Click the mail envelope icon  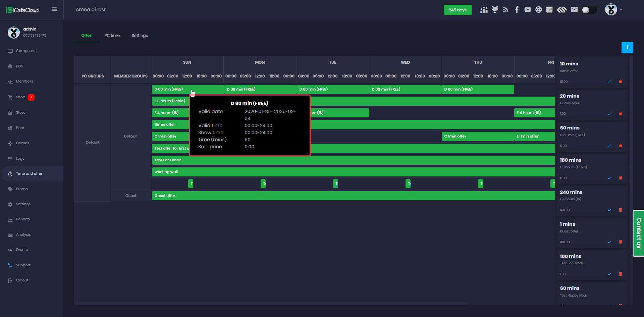[x=574, y=10]
